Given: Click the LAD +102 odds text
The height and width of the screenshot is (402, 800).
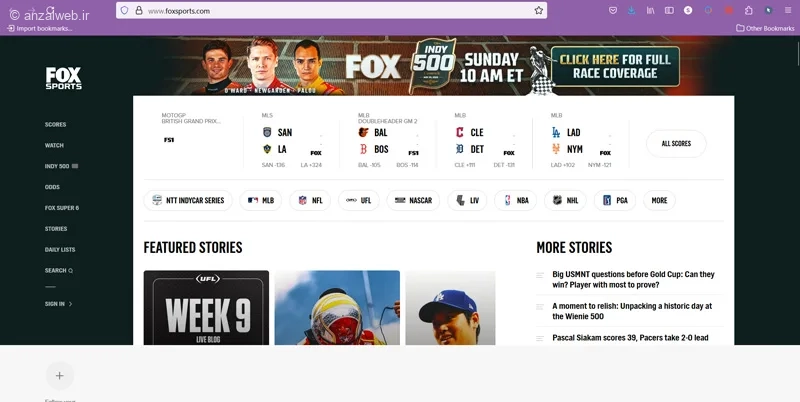Looking at the screenshot, I should 563,165.
